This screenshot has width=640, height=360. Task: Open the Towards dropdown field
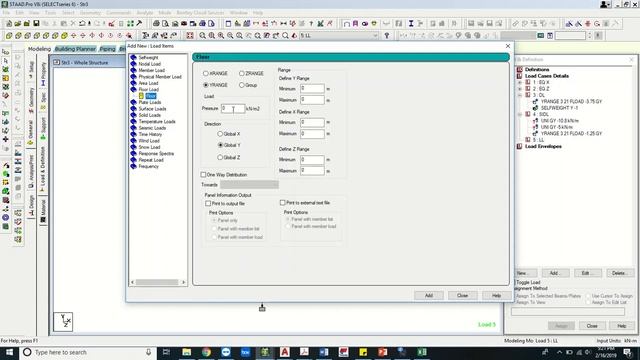click(x=249, y=184)
